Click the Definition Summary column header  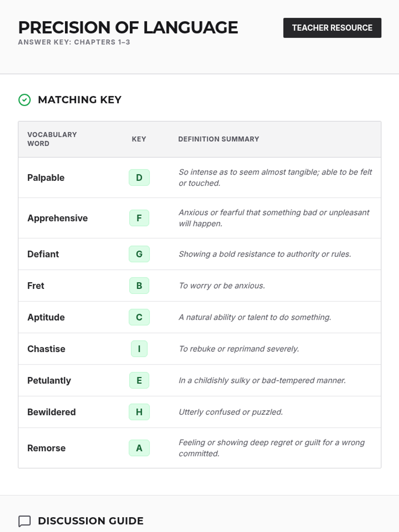[218, 139]
